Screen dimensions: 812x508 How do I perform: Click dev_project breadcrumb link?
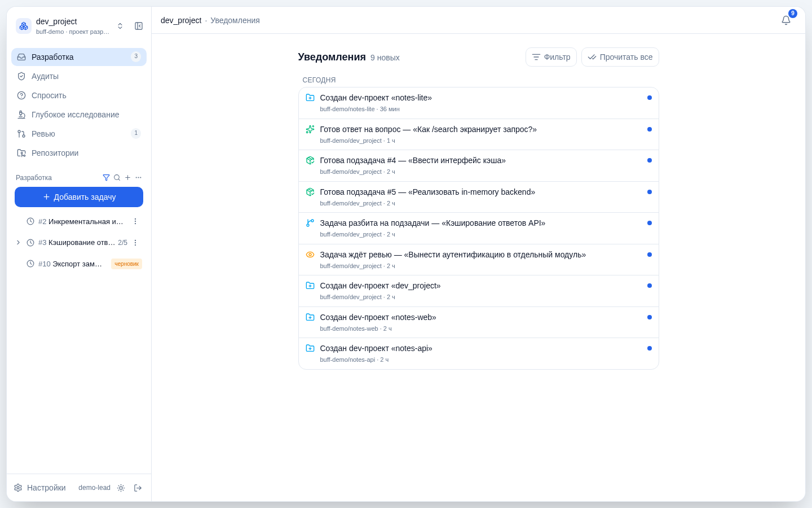[181, 20]
